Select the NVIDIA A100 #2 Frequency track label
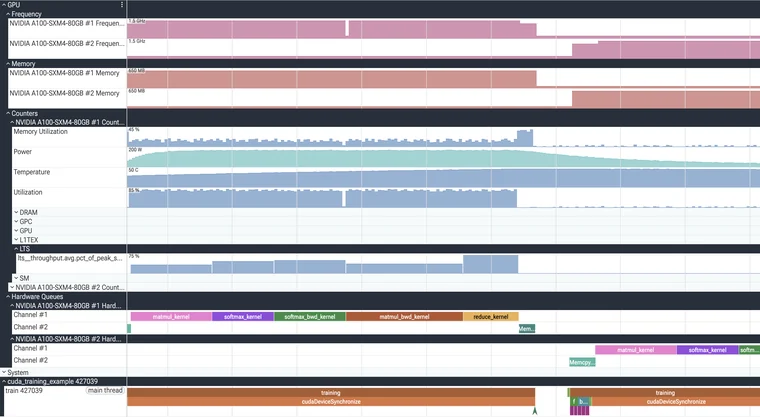Viewport: 760px width, 417px height. (x=66, y=44)
